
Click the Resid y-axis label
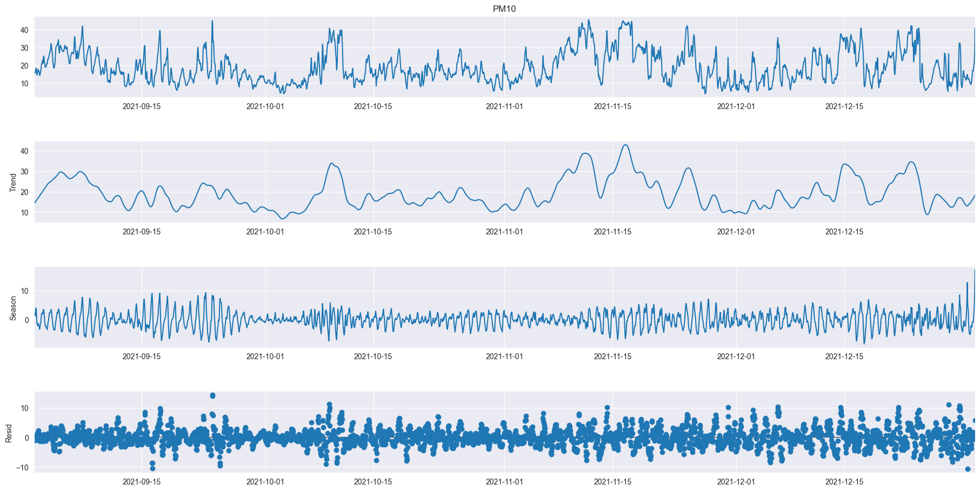pos(9,433)
